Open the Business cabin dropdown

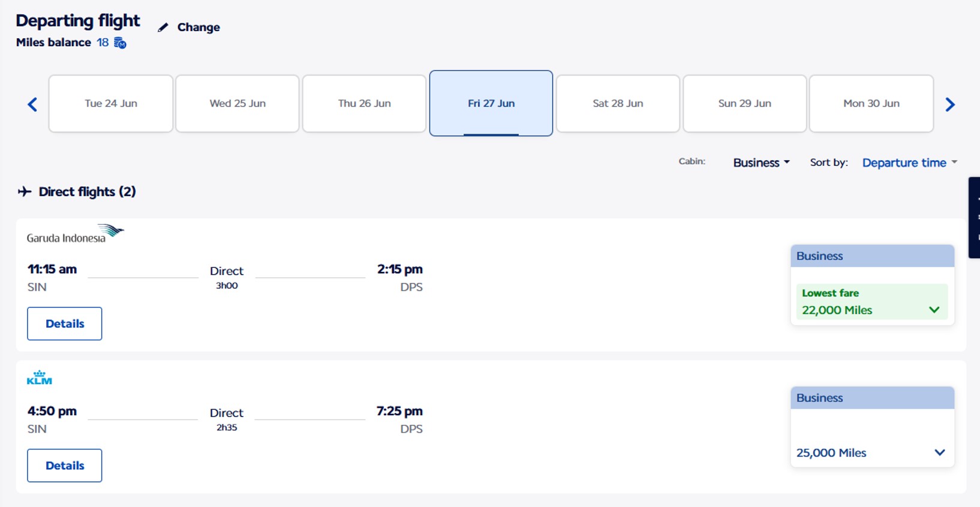tap(761, 162)
